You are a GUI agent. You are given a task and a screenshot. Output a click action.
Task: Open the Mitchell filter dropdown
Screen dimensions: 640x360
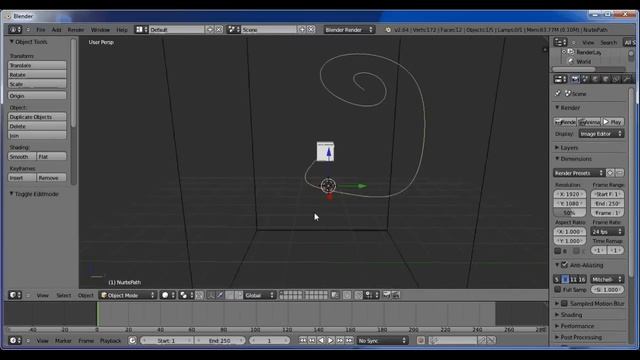(607, 279)
